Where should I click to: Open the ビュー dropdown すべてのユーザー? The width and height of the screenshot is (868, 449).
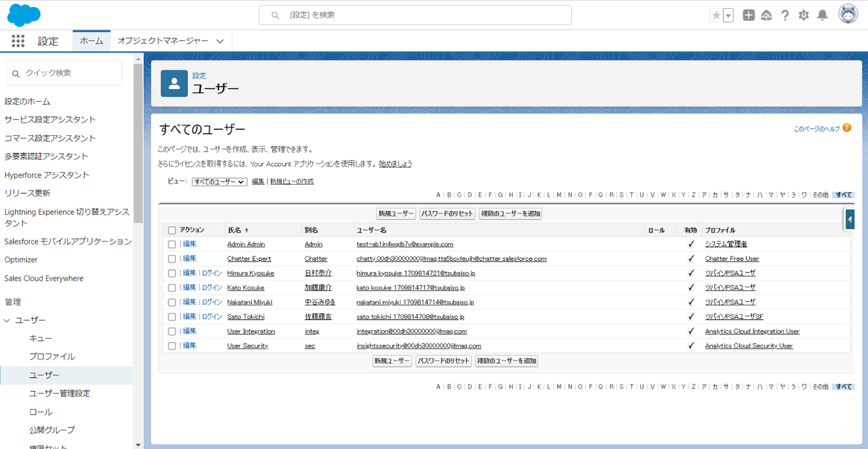pos(220,182)
